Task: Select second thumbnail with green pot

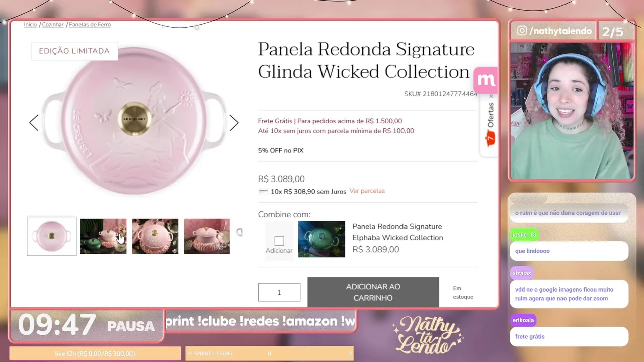Action: 103,236
